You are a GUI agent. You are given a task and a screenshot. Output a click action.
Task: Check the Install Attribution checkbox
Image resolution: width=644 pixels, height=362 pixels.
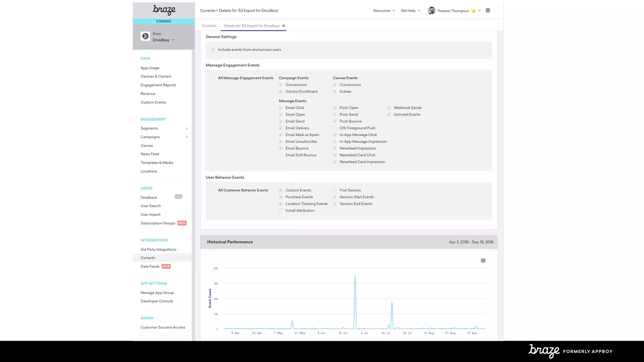(280, 211)
